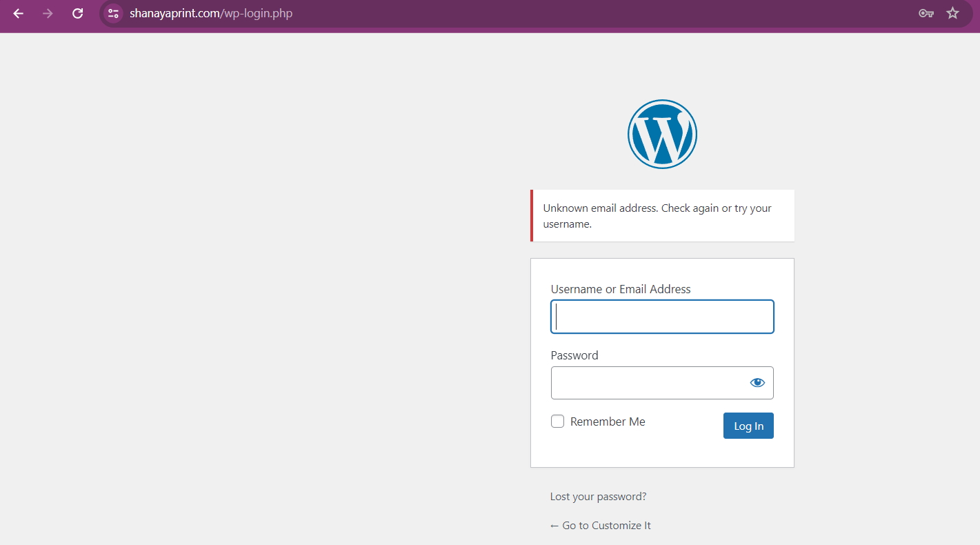The height and width of the screenshot is (545, 980).
Task: Click the browser back arrow
Action: point(19,13)
